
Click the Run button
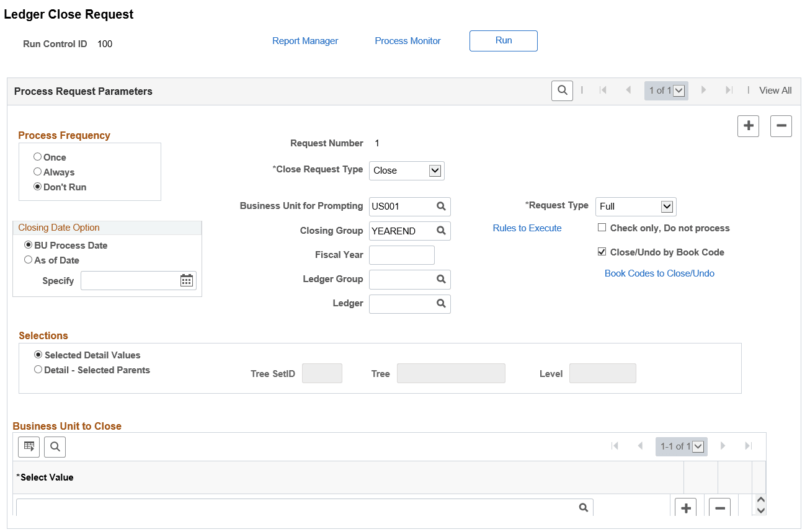pos(503,41)
